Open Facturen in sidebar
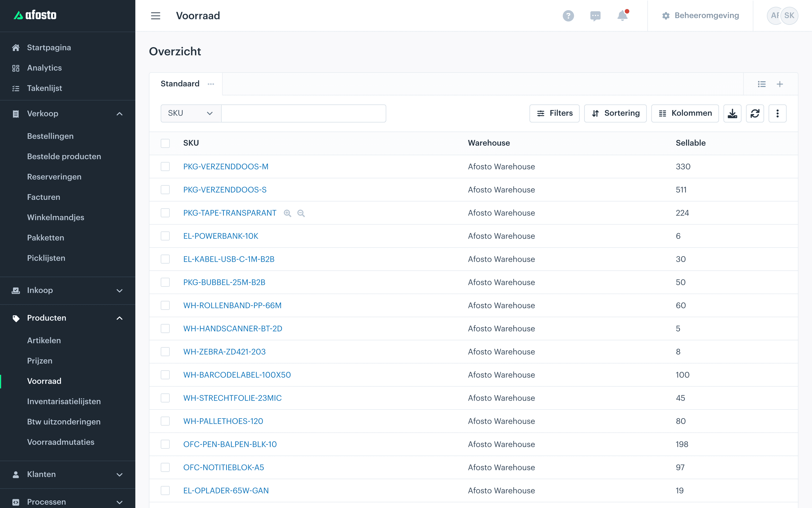812x508 pixels. [44, 197]
